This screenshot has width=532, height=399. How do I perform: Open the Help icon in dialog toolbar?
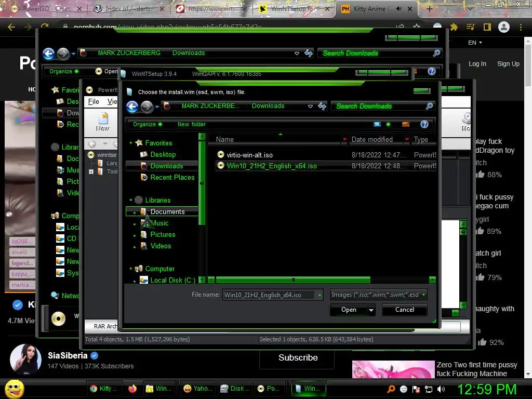[424, 124]
